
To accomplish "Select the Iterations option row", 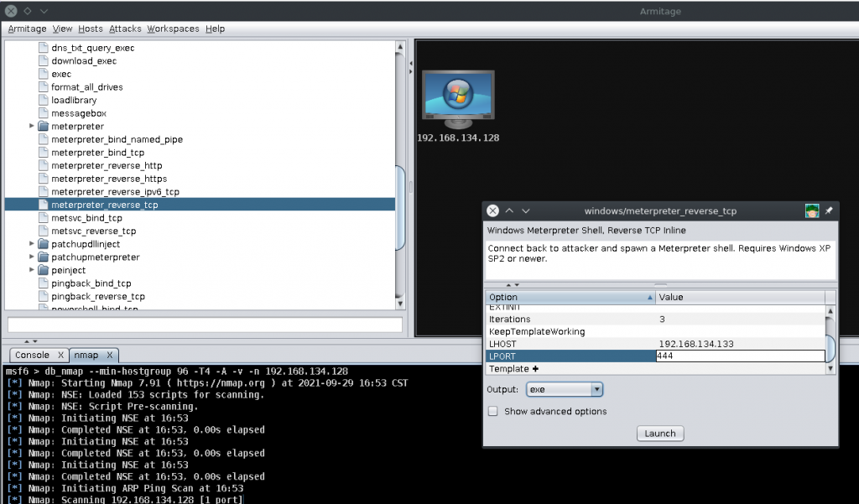I will (655, 319).
